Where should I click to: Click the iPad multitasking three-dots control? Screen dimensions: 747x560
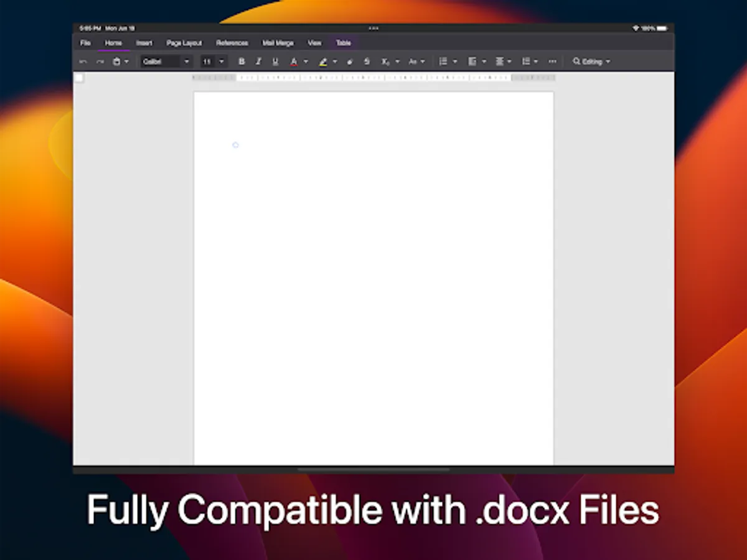coord(374,28)
